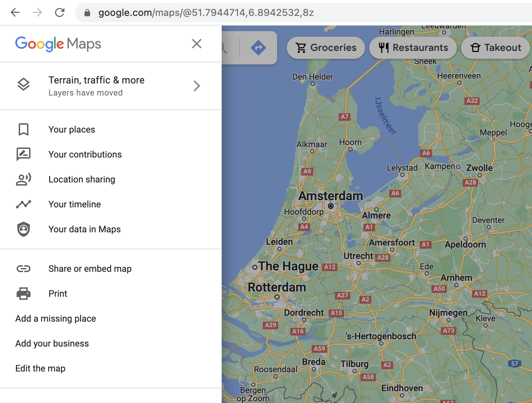Viewport: 532px width, 403px height.
Task: Close the Google Maps side menu
Action: (x=197, y=44)
